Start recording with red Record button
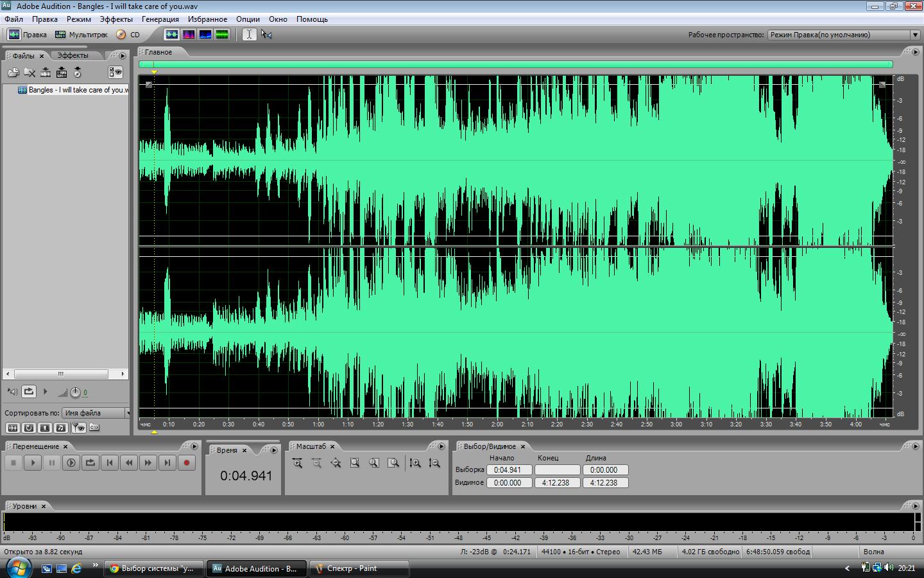924x578 pixels. pyautogui.click(x=187, y=462)
